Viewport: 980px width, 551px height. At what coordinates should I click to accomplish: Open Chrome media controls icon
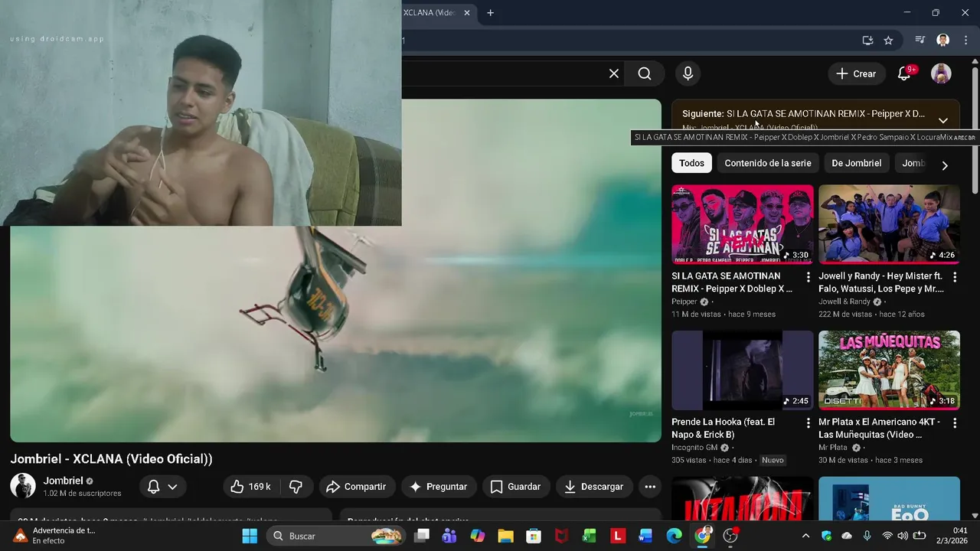(x=920, y=41)
